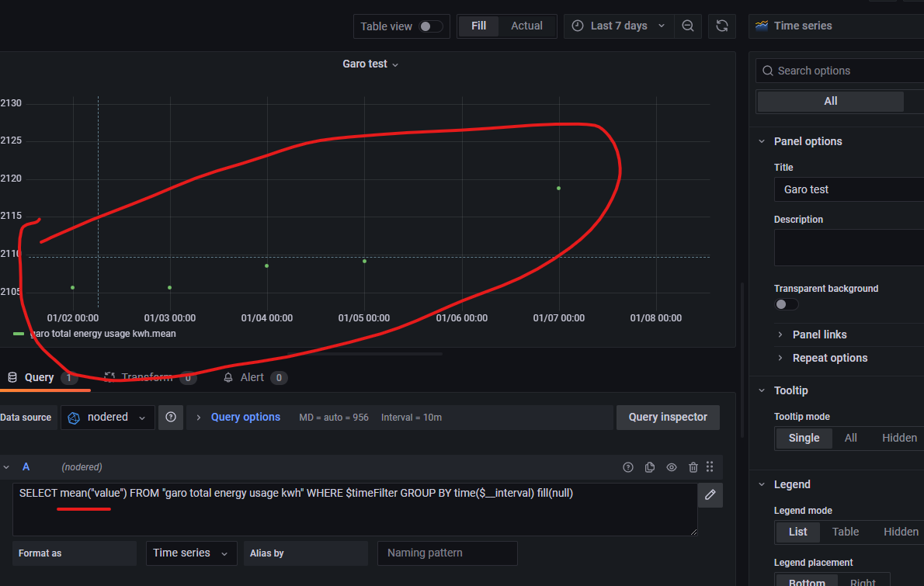Select Actual display mode
Screen dimensions: 924x586
tap(526, 26)
